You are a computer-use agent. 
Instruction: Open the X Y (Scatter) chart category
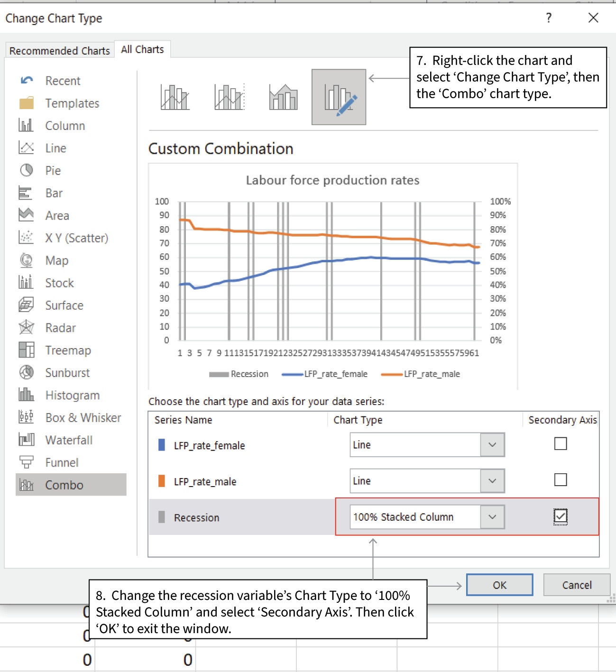[x=76, y=238]
